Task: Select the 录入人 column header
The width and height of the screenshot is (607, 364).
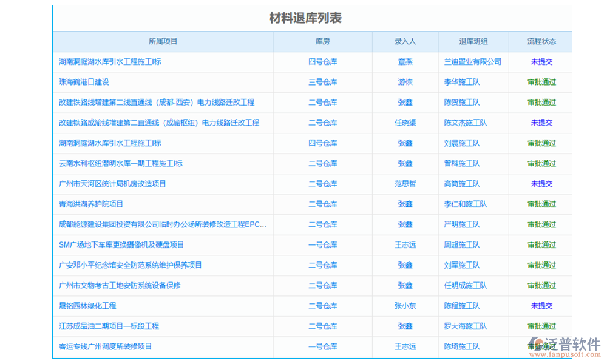Action: 405,41
